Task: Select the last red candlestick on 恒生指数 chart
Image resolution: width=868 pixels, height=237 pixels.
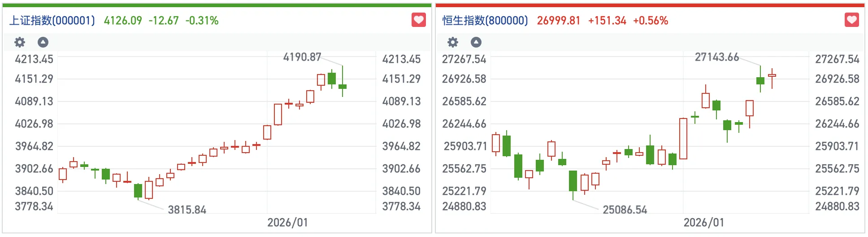Action: (x=772, y=75)
